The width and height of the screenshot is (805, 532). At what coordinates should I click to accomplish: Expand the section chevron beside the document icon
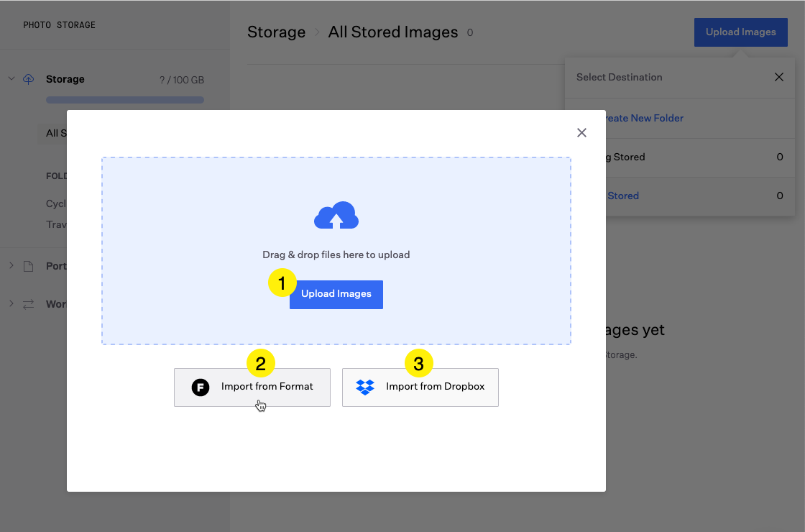tap(11, 266)
